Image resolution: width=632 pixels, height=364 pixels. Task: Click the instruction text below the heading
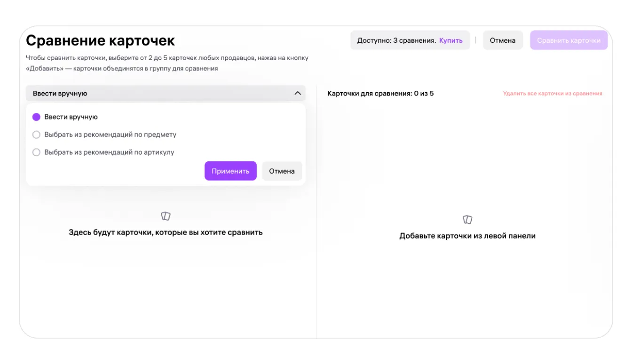click(x=167, y=63)
